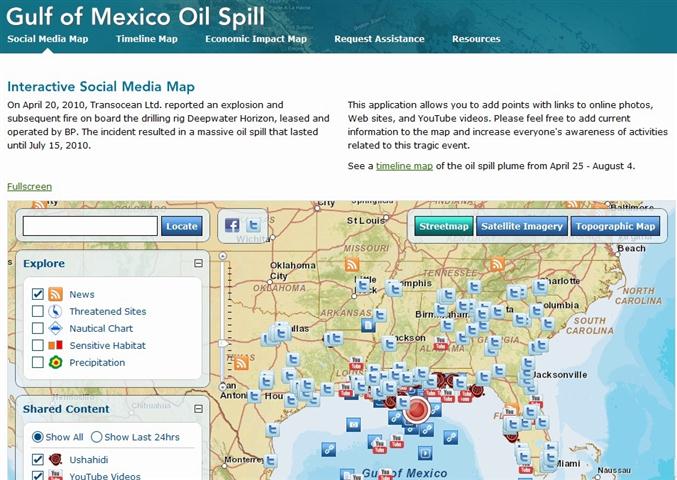Click the Locate button
The height and width of the screenshot is (480, 677).
182,226
